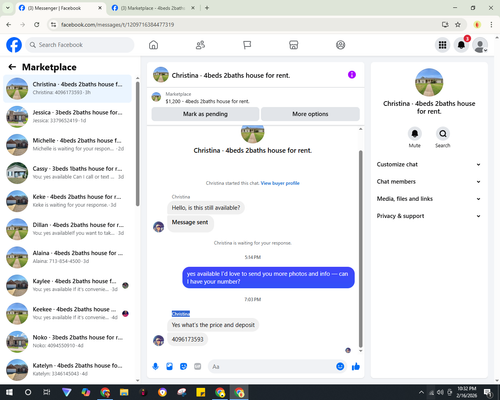The width and height of the screenshot is (500, 400).
Task: Open Jessica 3beds 2baths conversation
Action: click(67, 116)
